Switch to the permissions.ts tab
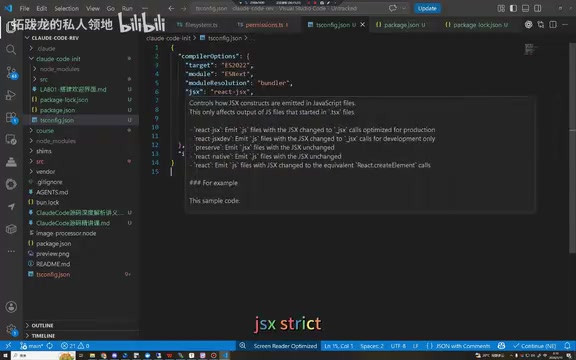 pyautogui.click(x=263, y=25)
